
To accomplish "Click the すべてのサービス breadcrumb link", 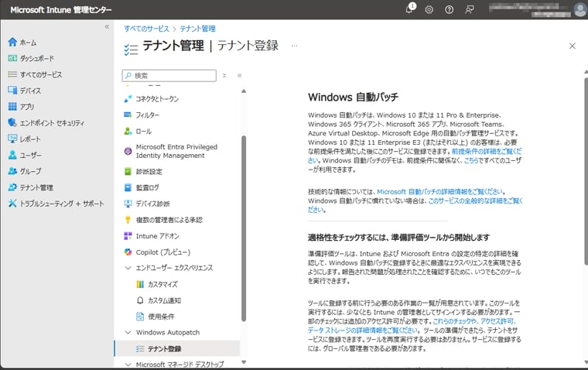I will (147, 29).
